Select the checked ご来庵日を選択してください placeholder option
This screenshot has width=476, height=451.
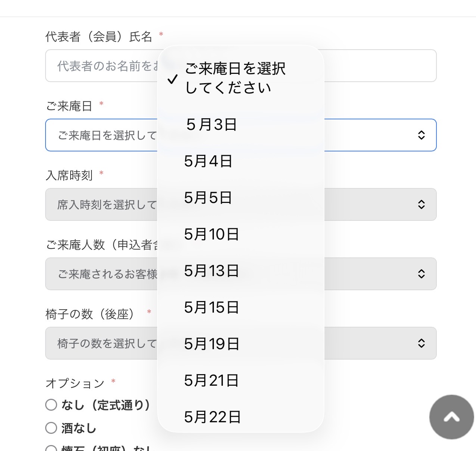[x=235, y=78]
